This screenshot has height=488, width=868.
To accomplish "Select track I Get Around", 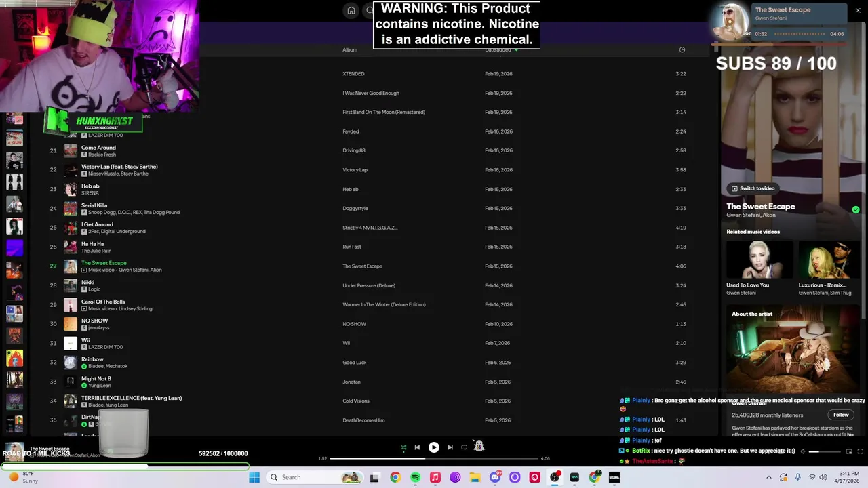I will 97,224.
